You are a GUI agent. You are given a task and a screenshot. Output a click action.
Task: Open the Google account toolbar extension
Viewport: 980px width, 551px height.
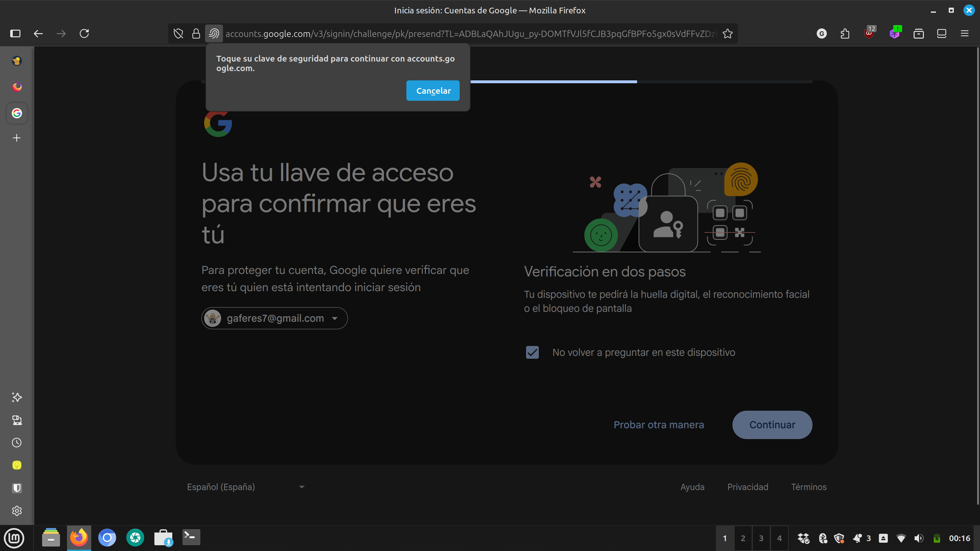pos(821,33)
